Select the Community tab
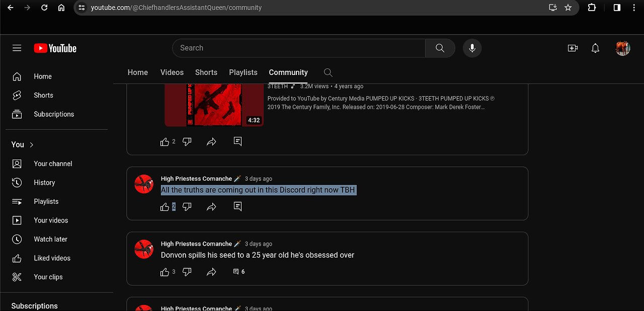The width and height of the screenshot is (644, 311). (x=288, y=72)
